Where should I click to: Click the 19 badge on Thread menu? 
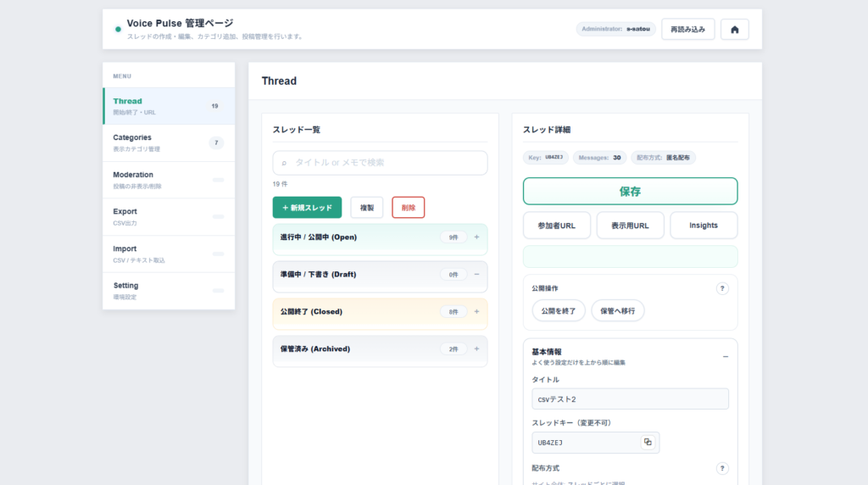point(214,106)
